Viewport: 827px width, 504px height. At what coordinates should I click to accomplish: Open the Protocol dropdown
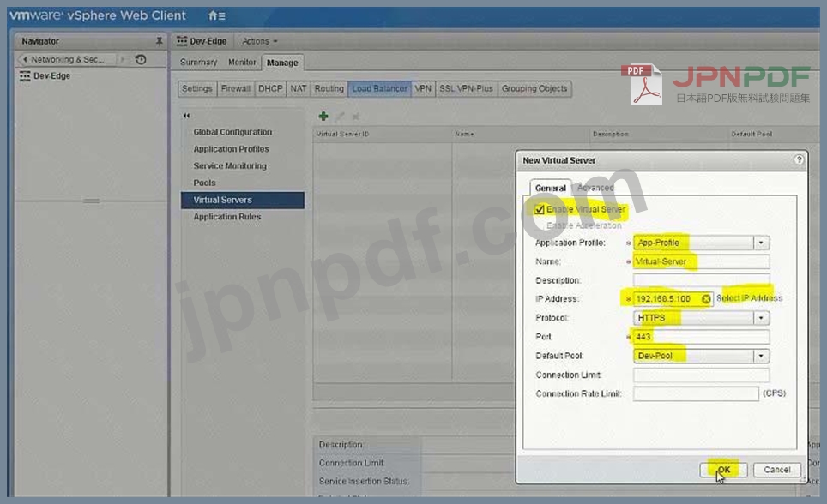click(761, 318)
